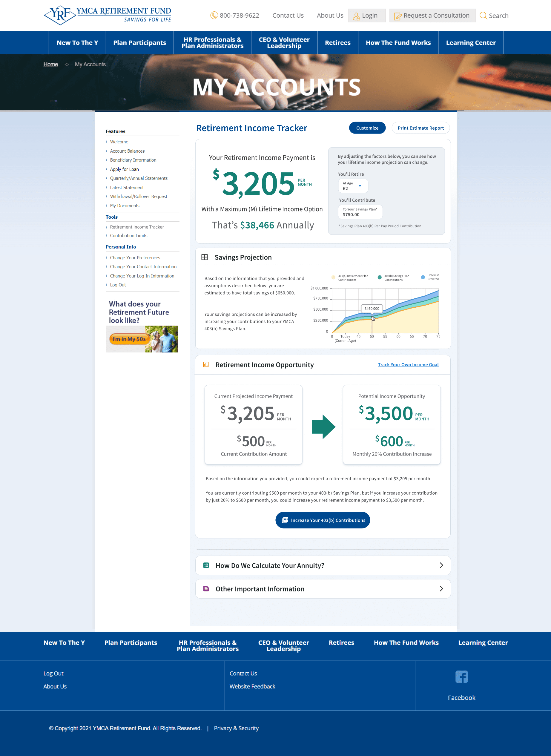The width and height of the screenshot is (551, 756).
Task: Open Change Your Preferences sidebar link
Action: [x=135, y=257]
